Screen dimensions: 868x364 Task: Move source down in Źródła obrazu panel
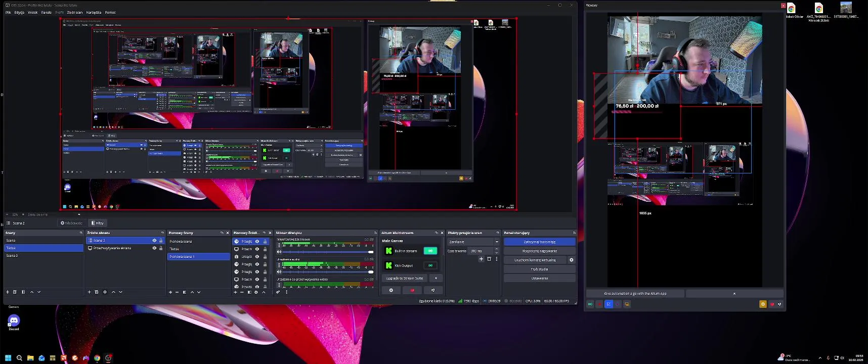120,292
